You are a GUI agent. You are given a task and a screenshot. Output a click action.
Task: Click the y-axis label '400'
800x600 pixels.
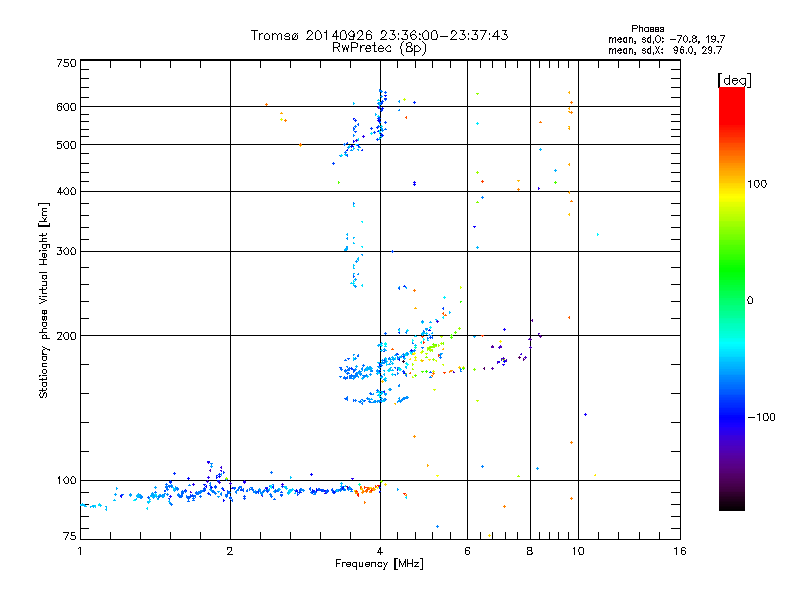(x=66, y=191)
